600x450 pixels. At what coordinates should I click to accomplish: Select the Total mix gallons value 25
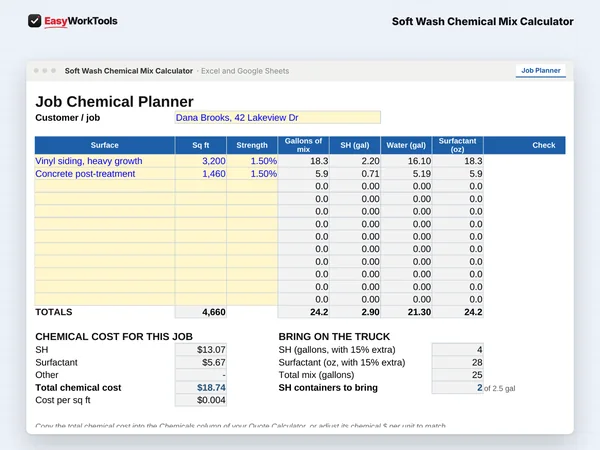click(458, 375)
